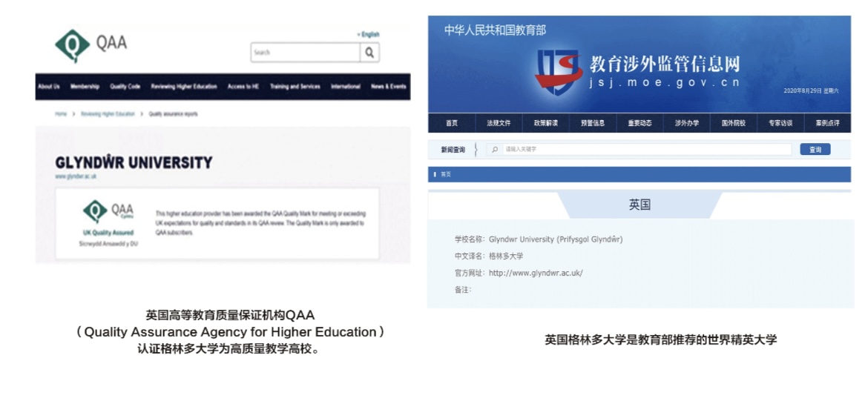Click the search magnifier button on QAA page
The image size is (868, 395).
coord(369,53)
